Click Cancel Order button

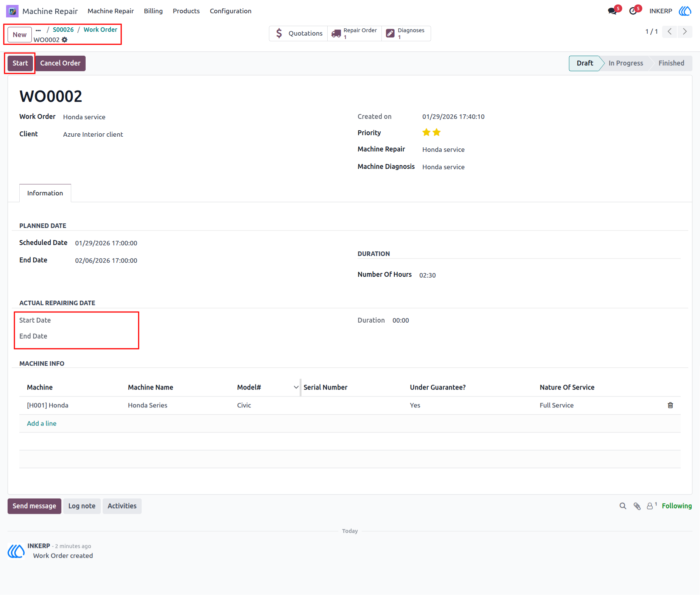(60, 63)
